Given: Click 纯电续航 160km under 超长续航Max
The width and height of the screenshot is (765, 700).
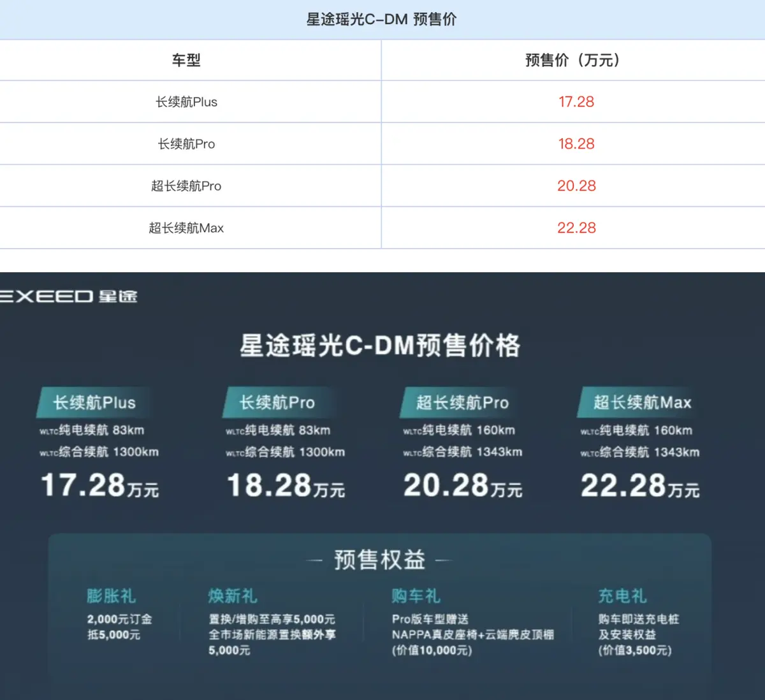Looking at the screenshot, I should pos(636,430).
